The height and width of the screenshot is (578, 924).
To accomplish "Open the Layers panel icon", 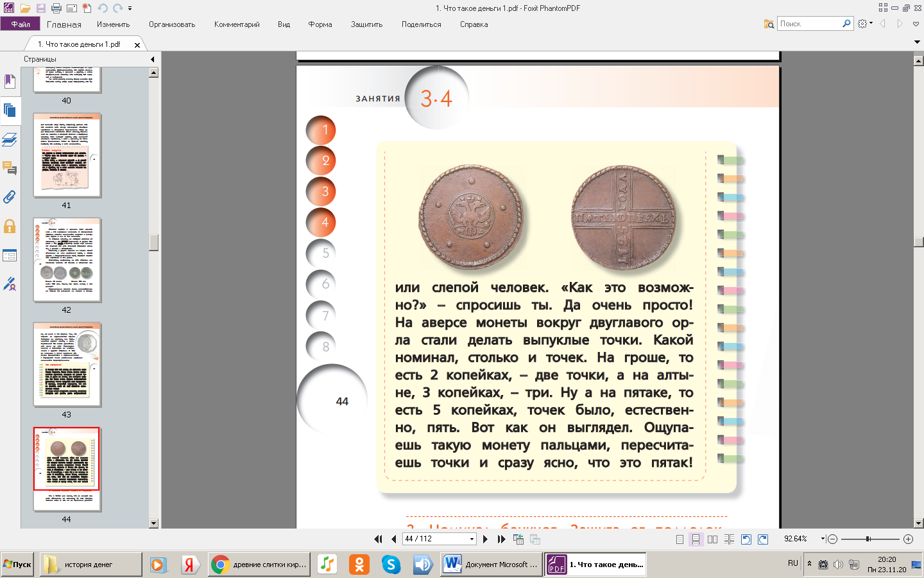I will point(10,139).
